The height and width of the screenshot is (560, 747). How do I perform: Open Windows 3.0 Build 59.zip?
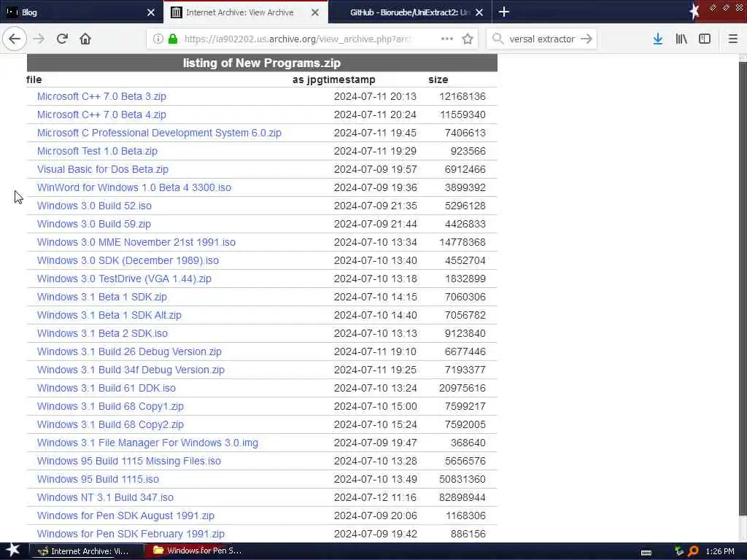click(x=94, y=224)
